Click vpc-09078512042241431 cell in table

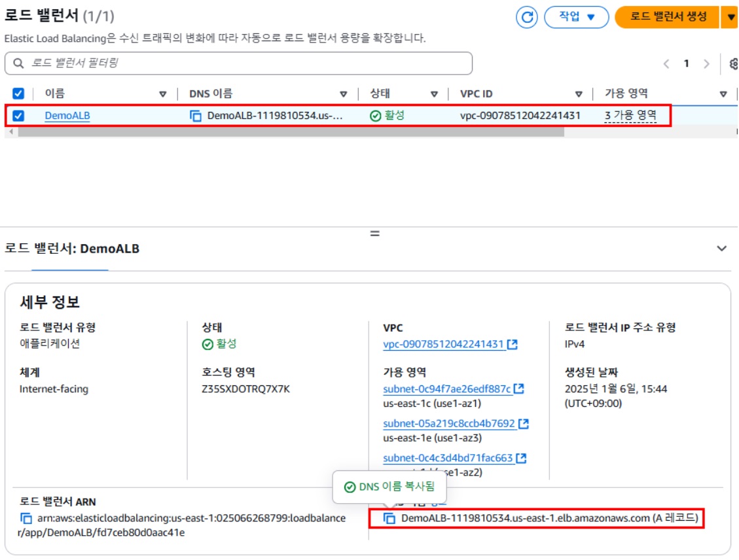click(520, 115)
